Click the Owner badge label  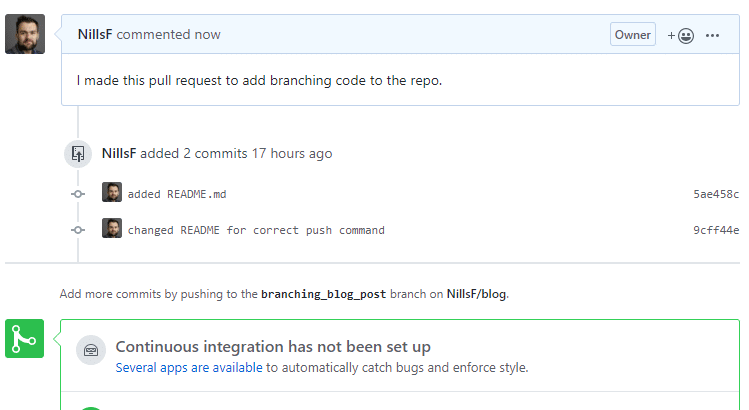[x=632, y=34]
